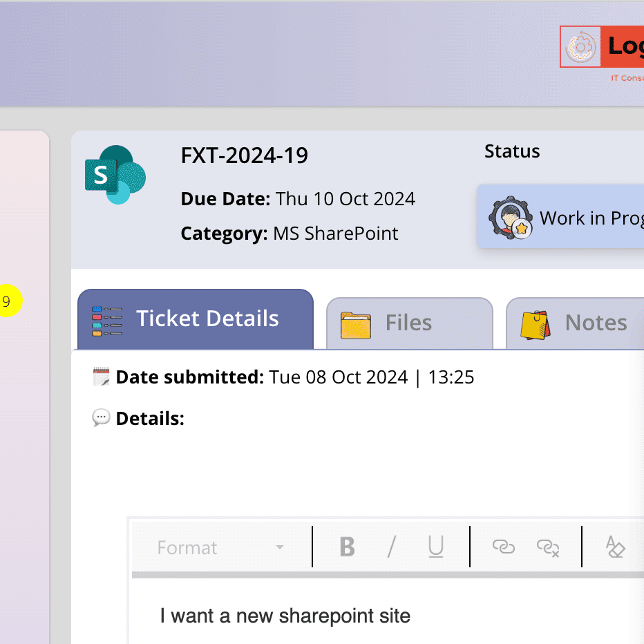Screen dimensions: 644x644
Task: Click the yellow circle badge showing 9
Action: [x=8, y=301]
